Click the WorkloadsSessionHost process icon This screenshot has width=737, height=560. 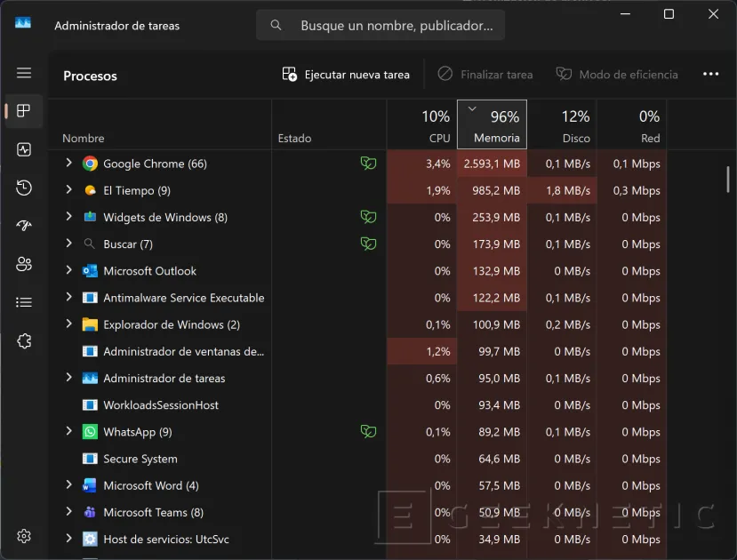pos(90,405)
